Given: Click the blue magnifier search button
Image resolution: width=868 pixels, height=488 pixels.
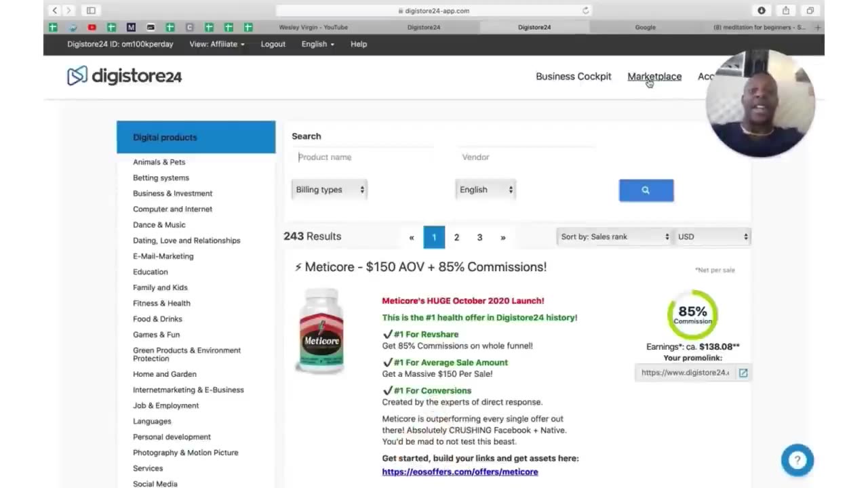Looking at the screenshot, I should click(x=646, y=190).
